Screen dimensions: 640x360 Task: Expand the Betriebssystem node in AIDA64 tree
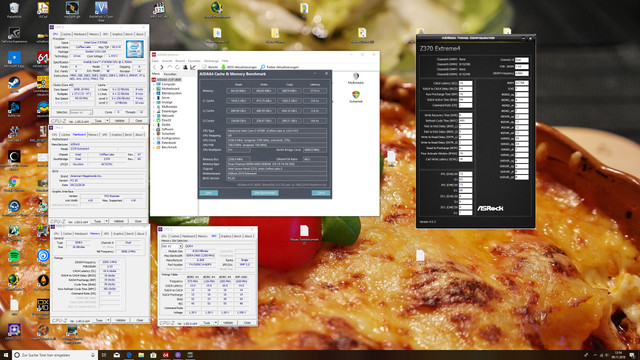[x=154, y=93]
